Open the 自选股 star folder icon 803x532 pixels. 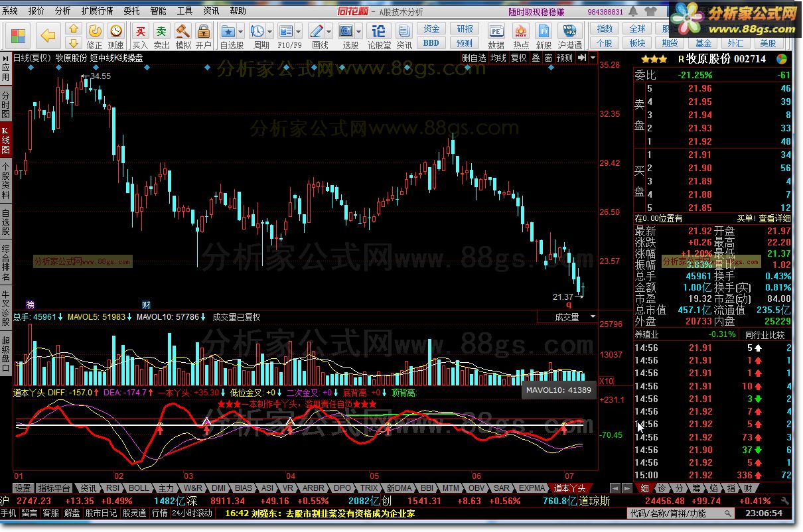(228, 32)
